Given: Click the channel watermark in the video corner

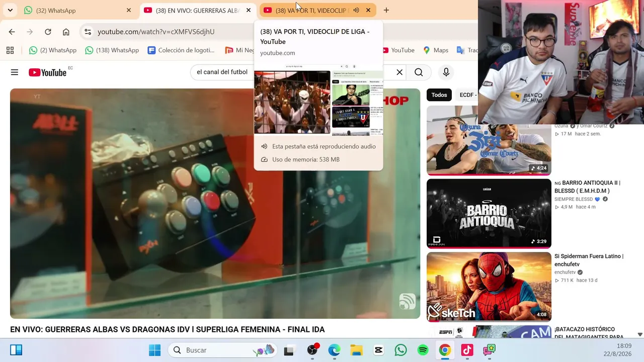Looking at the screenshot, I should click(407, 301).
